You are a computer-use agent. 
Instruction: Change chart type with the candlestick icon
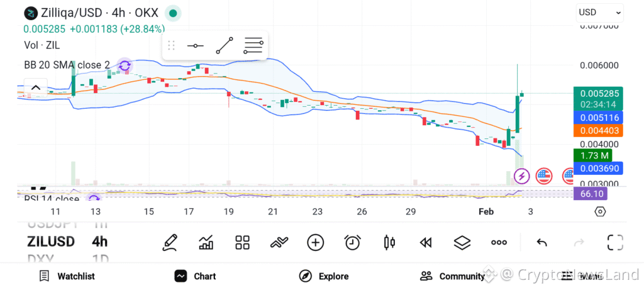389,242
